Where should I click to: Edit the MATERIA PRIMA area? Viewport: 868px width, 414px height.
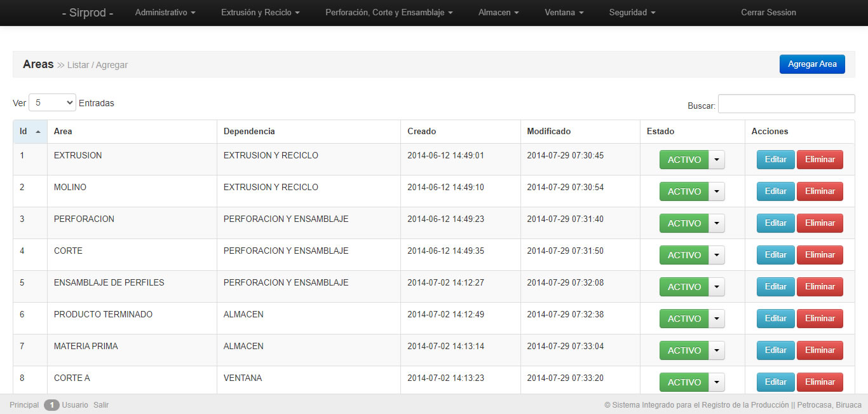pos(775,350)
